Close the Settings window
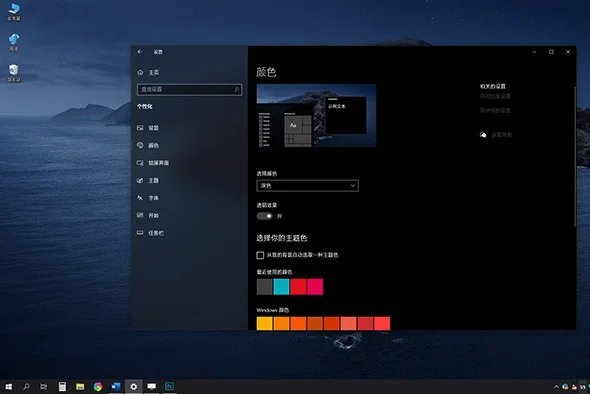This screenshot has width=590, height=394. point(568,52)
